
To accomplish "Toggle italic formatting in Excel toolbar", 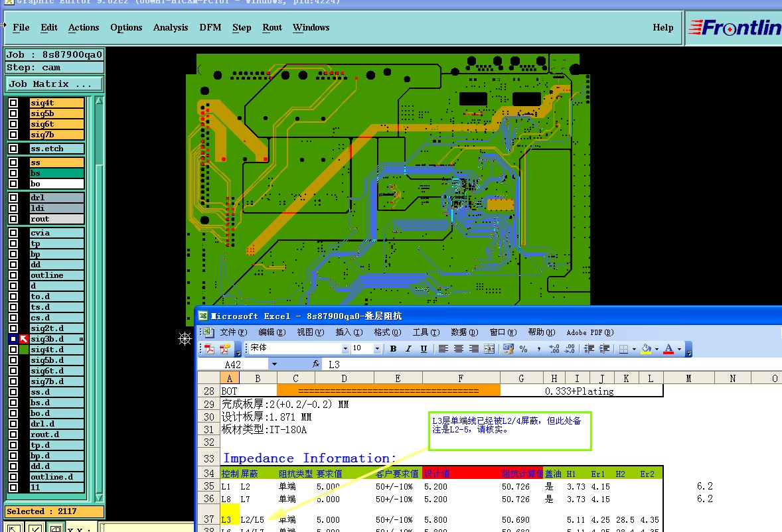I will point(408,349).
